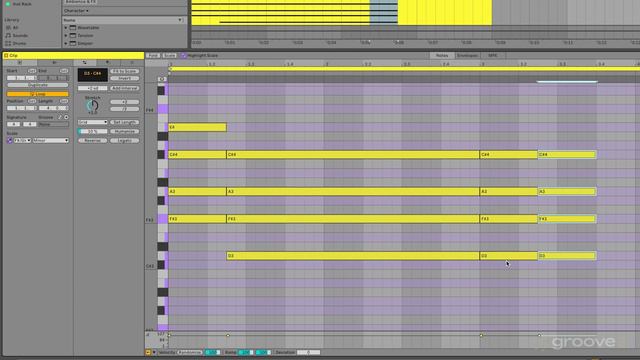Edit the Deviation value field
Image resolution: width=640 pixels, height=360 pixels.
(309, 352)
